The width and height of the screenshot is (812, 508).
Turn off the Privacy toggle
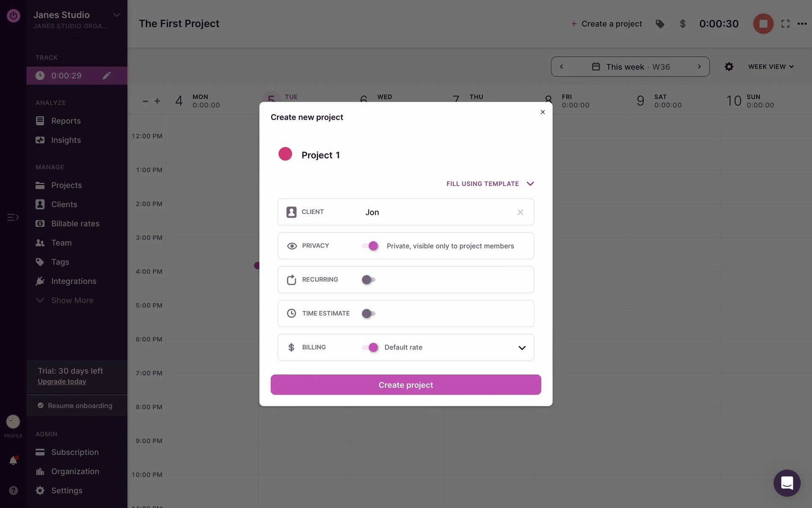[370, 246]
